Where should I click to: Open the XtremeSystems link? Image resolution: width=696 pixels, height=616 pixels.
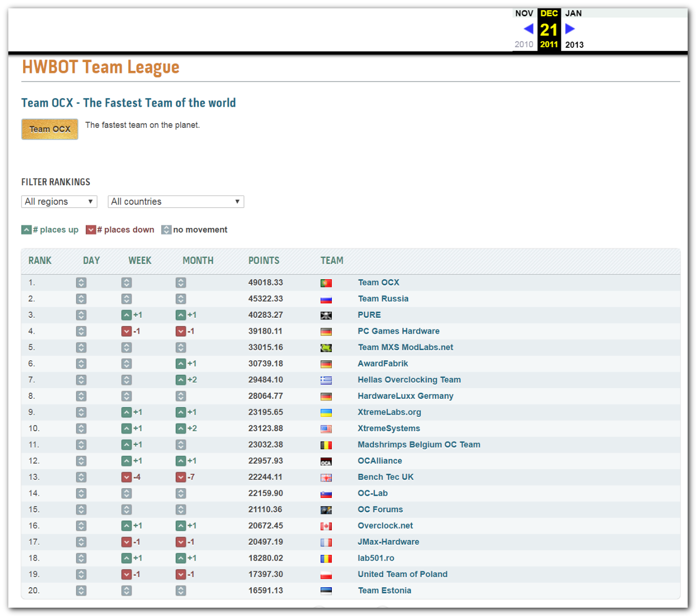pos(389,429)
